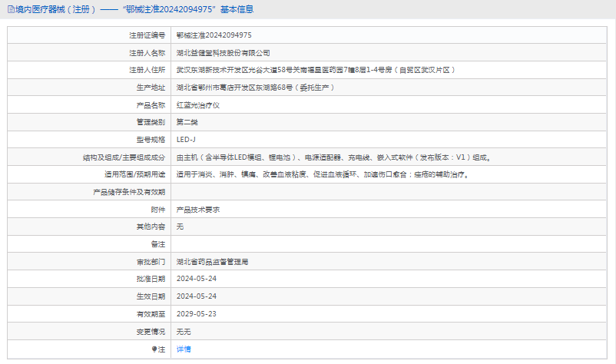Screen dimensions: 616x364
Task: Select the structure description starting with 由主机
Action: (x=333, y=157)
